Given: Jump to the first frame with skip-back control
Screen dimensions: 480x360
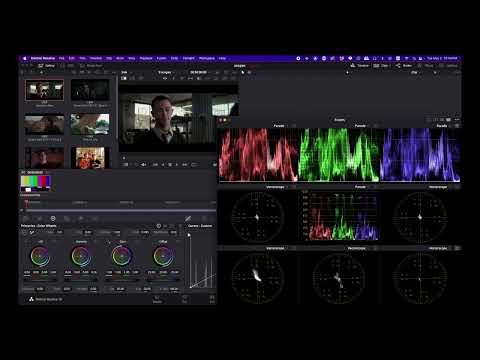Looking at the screenshot, I should [x=155, y=164].
